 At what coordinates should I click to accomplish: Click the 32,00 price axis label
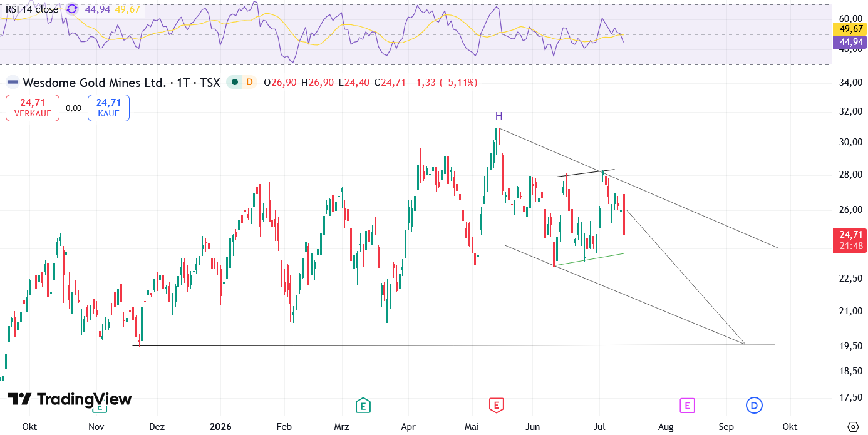pyautogui.click(x=852, y=111)
